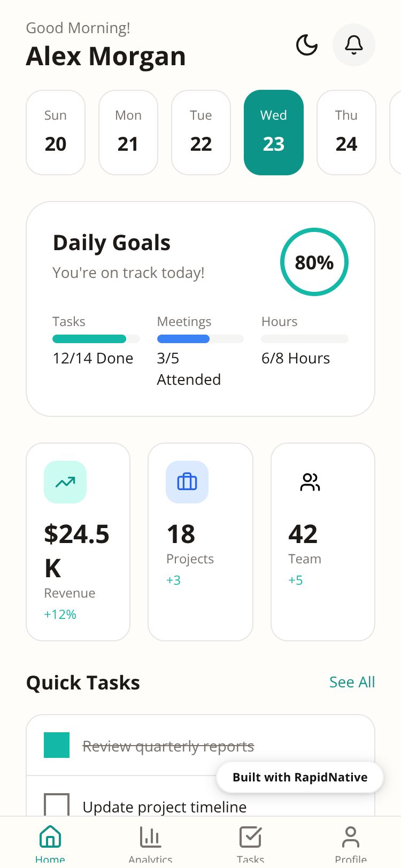The height and width of the screenshot is (868, 401).
Task: Click See All for Quick Tasks
Action: (x=352, y=682)
